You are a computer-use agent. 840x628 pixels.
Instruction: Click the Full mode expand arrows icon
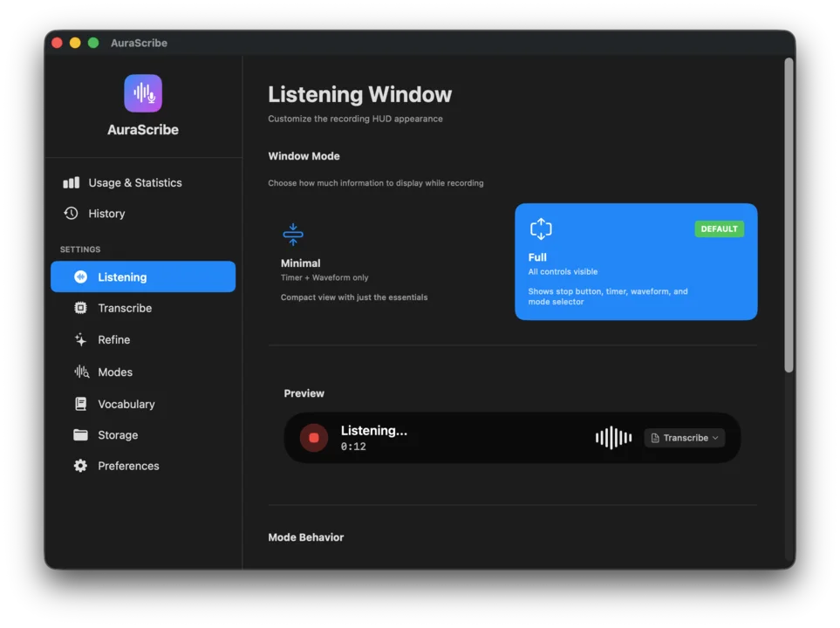click(x=541, y=229)
